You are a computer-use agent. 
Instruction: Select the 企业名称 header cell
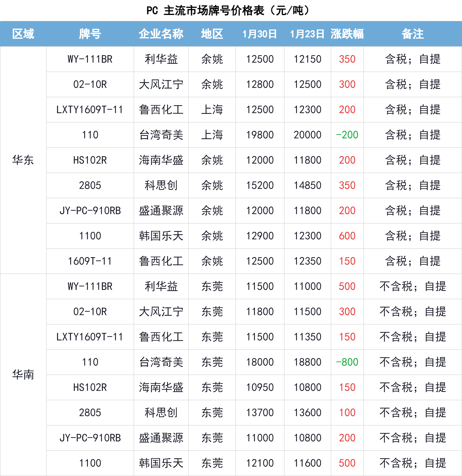[x=161, y=34]
